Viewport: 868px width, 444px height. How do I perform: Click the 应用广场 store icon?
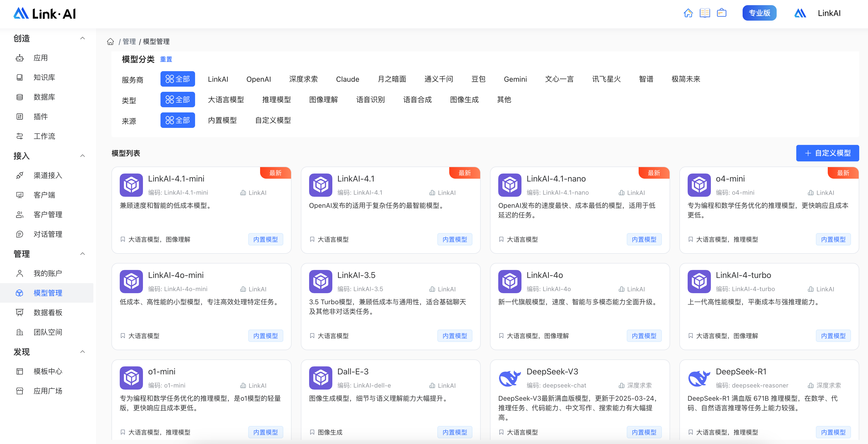tap(20, 391)
